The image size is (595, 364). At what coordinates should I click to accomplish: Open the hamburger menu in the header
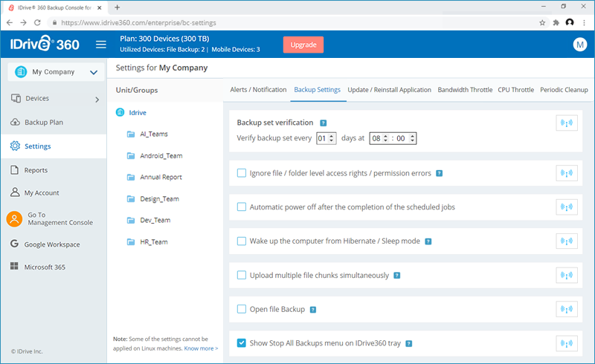[101, 45]
